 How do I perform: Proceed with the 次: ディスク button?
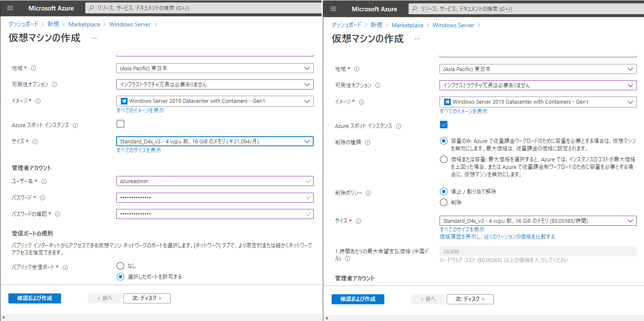pyautogui.click(x=147, y=298)
